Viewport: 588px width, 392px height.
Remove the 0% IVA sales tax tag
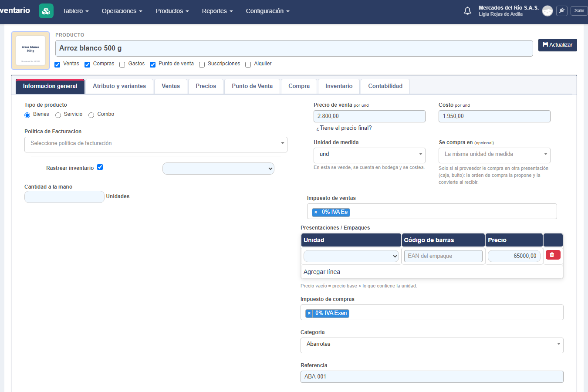[x=316, y=212]
